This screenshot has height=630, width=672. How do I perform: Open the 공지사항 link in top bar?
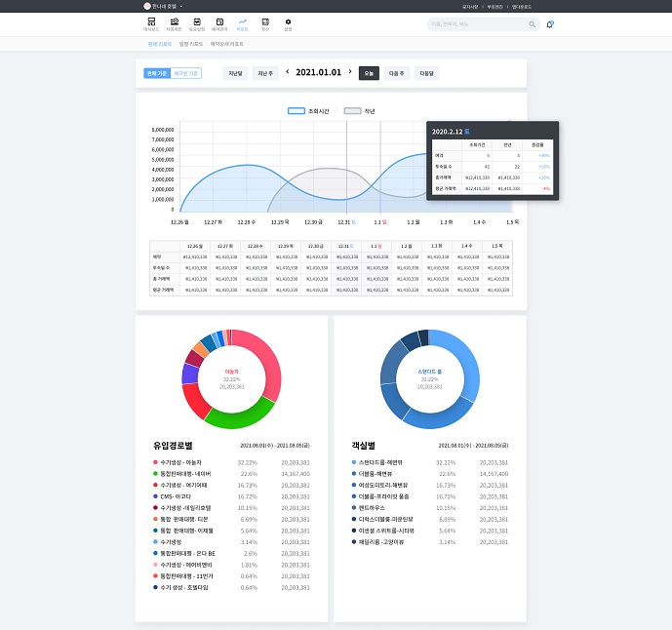pyautogui.click(x=470, y=7)
